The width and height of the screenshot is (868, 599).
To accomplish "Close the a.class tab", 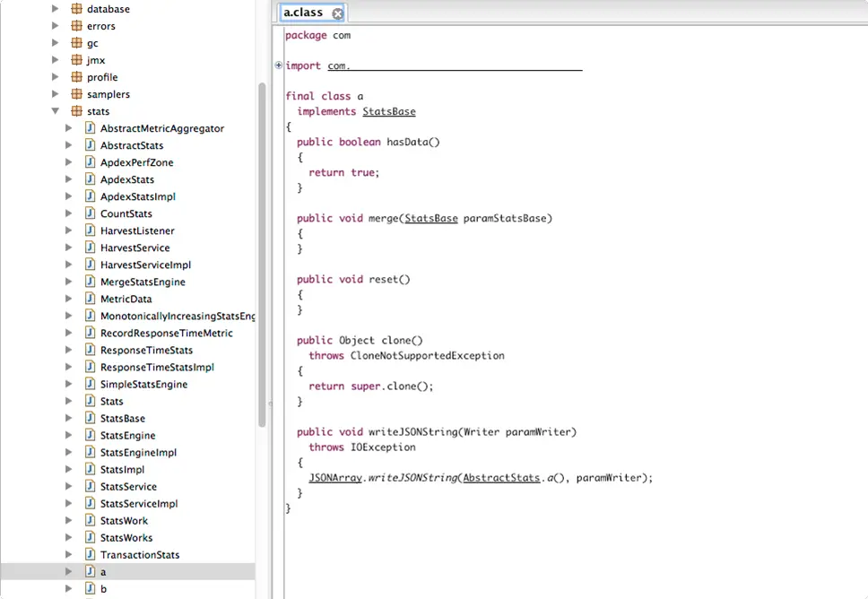I will (x=337, y=13).
